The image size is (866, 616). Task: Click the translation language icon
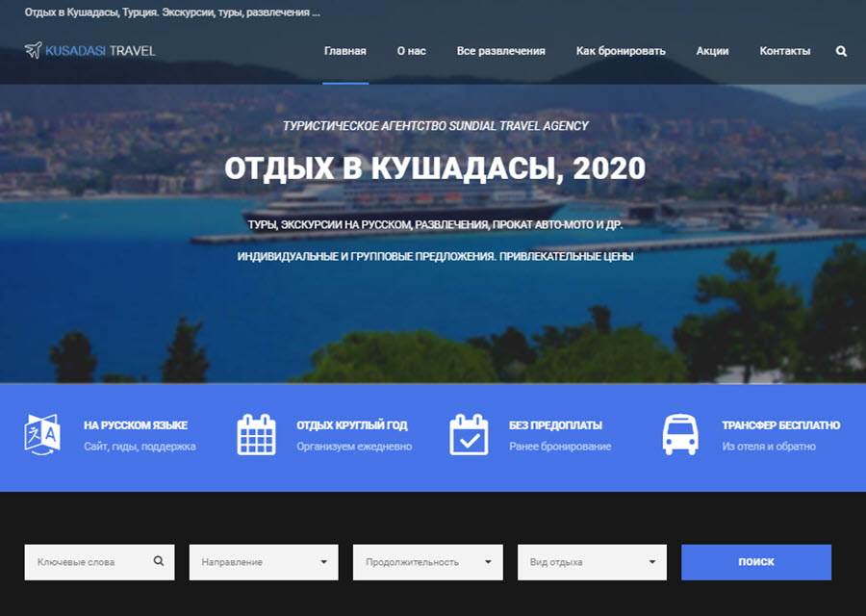point(42,434)
